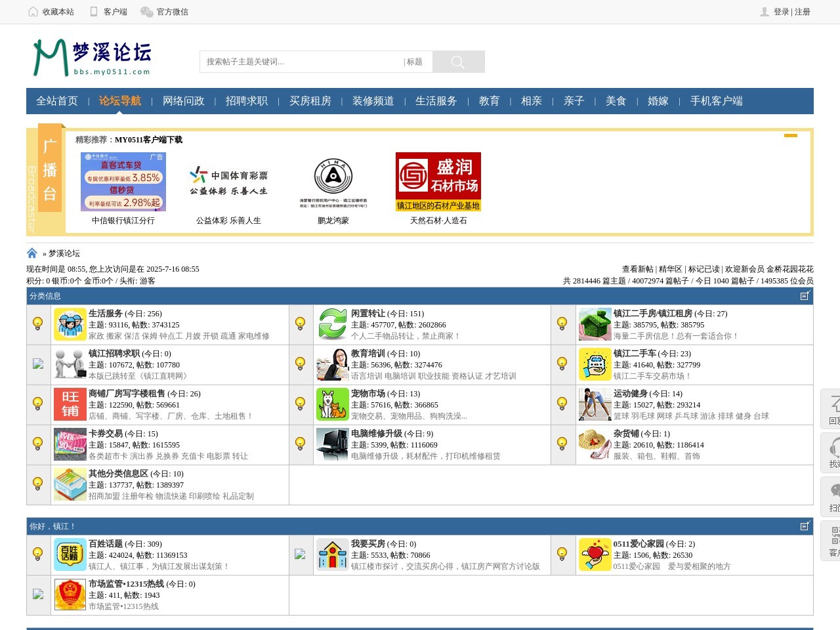Click the 宠物市场 dog and cat icon
The height and width of the screenshot is (630, 840).
tap(332, 404)
